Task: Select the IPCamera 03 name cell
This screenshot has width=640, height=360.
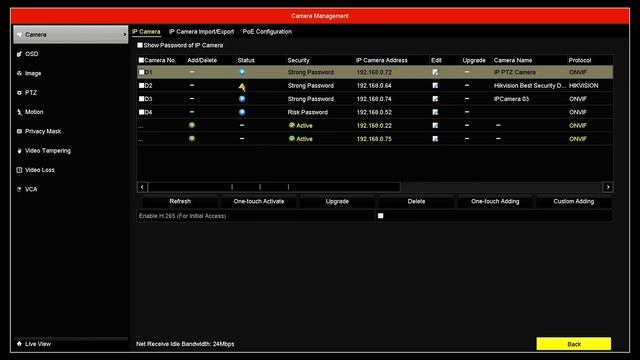Action: (x=511, y=99)
